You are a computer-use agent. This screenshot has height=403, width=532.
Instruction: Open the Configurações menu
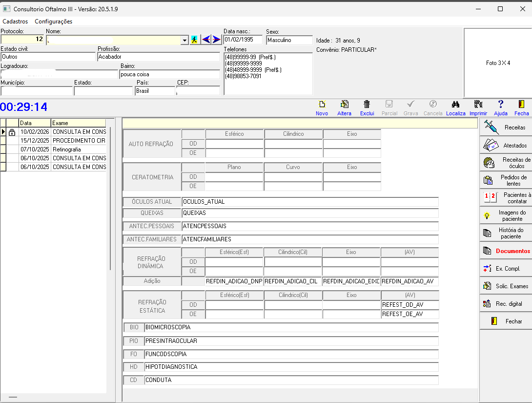click(x=53, y=21)
